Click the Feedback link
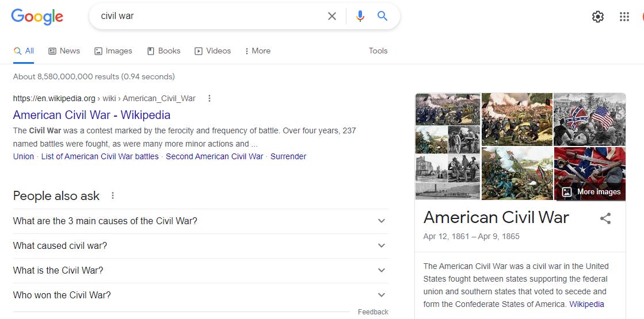Image resolution: width=644 pixels, height=319 pixels. coord(373,312)
